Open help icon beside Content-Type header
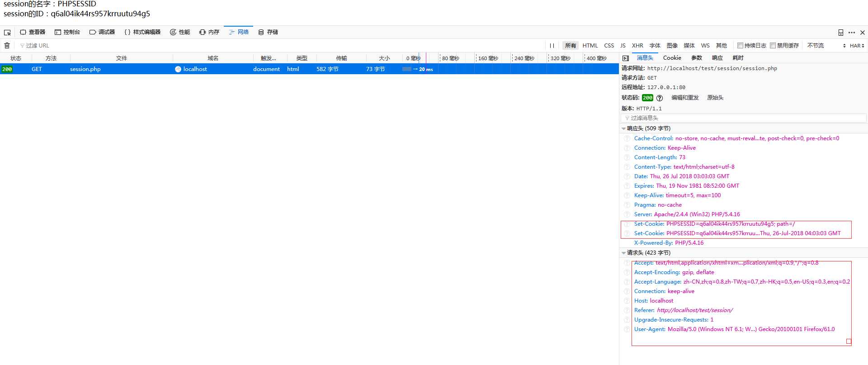Screen dimensions: 868x365 627,167
